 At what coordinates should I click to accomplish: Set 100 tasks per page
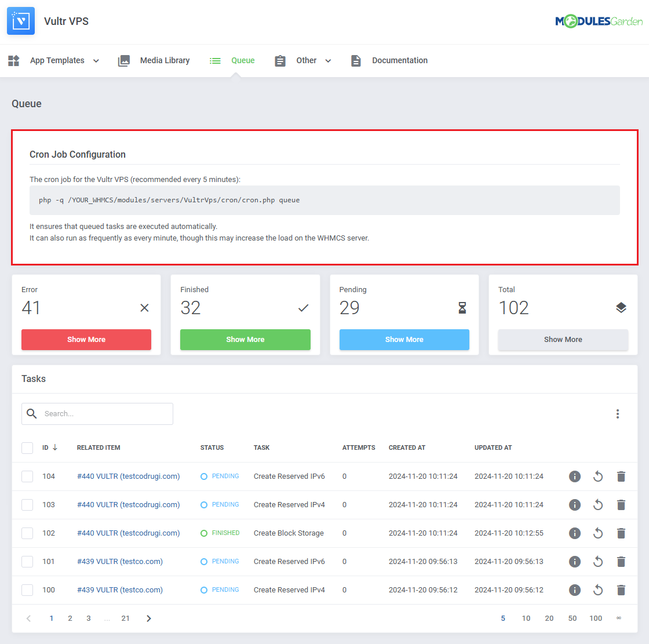[x=596, y=618]
